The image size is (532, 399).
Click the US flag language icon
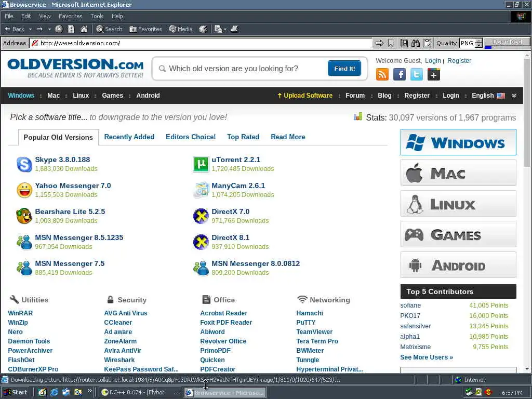click(x=501, y=96)
